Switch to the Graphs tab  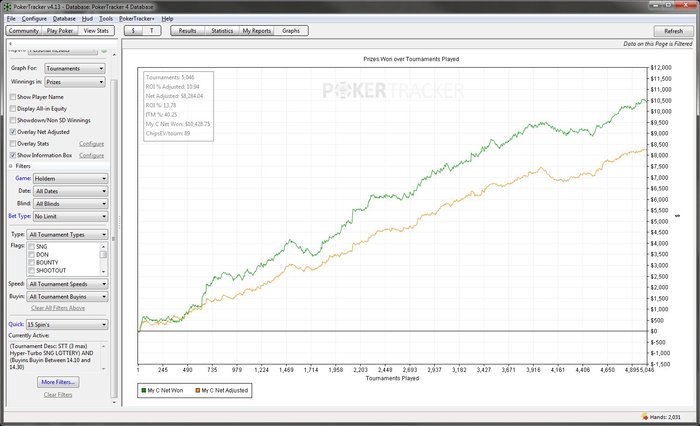[x=291, y=31]
